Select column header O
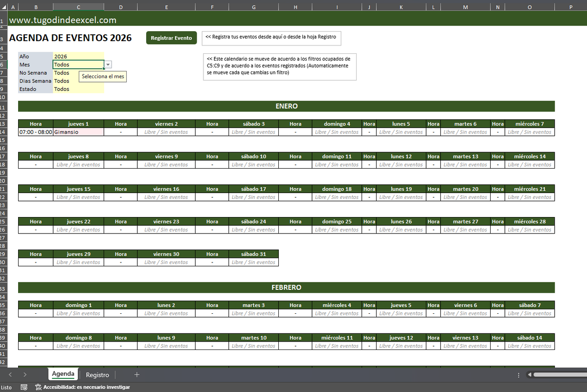The height and width of the screenshot is (392, 587). (x=529, y=7)
